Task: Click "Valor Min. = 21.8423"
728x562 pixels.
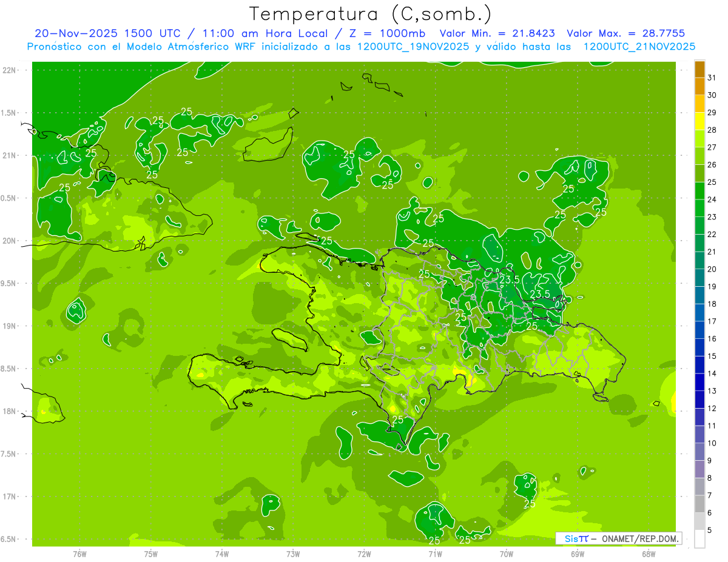Action: coord(497,33)
